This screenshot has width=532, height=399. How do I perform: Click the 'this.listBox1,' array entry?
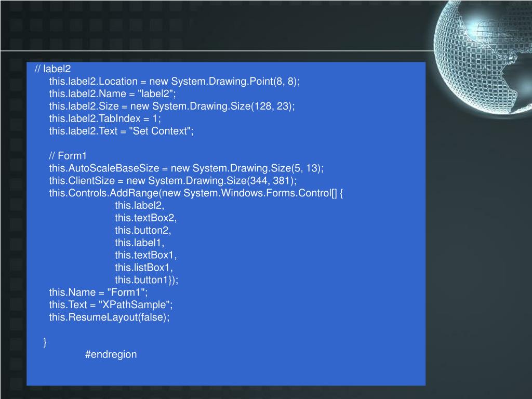144,268
